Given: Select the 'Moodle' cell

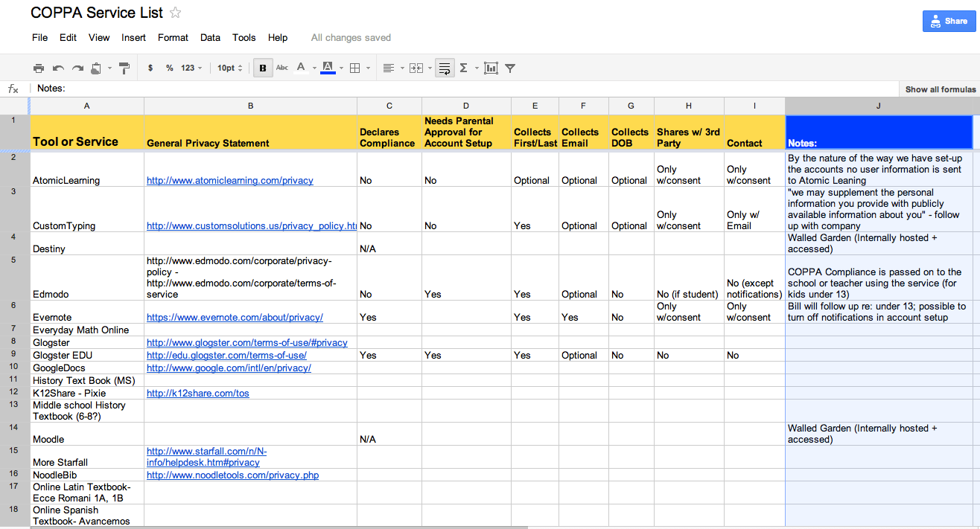Looking at the screenshot, I should pos(87,434).
